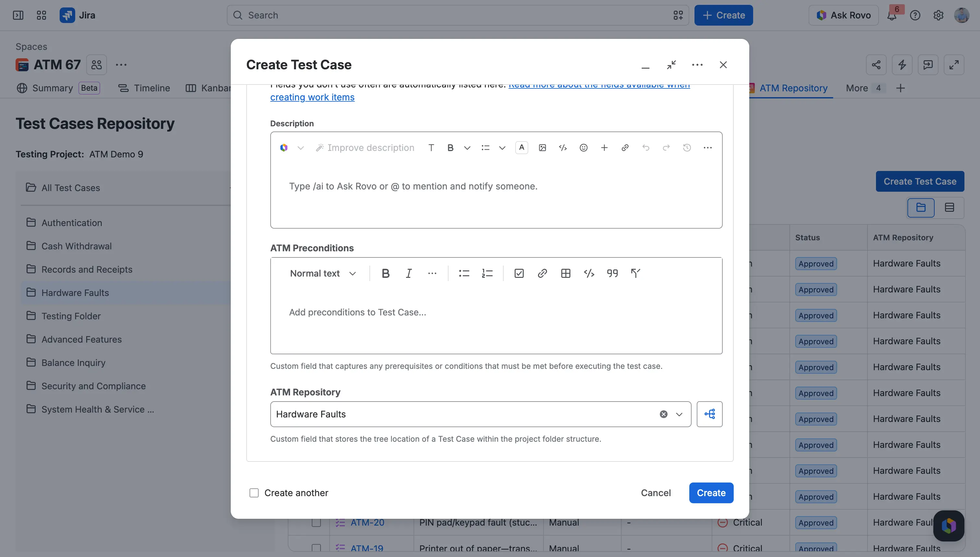Expand text formatting chevron next to Bold
Viewport: 980px width, 557px height.
pyautogui.click(x=467, y=148)
